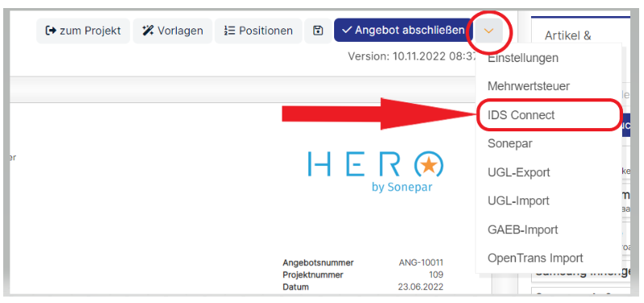Screen dimensions: 644x303
Task: Click the exit arrow icon on zum Projekt
Action: pos(51,31)
